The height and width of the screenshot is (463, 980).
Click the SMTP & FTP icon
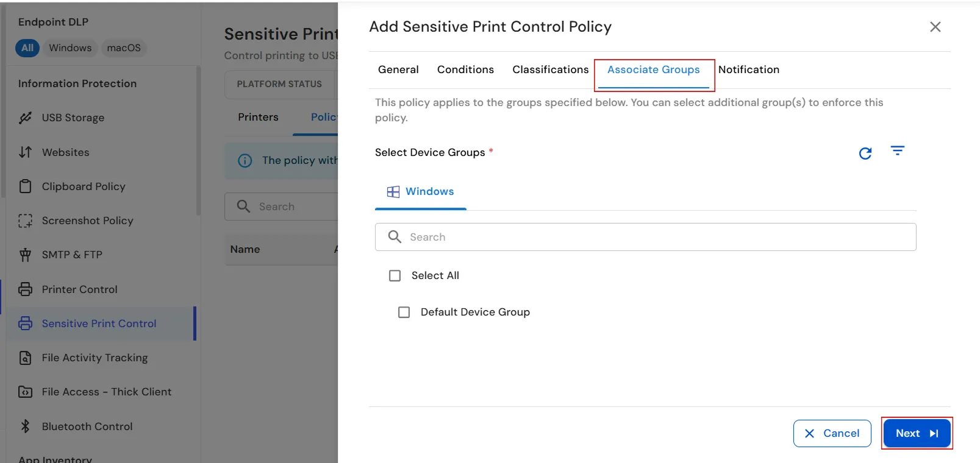pyautogui.click(x=25, y=255)
